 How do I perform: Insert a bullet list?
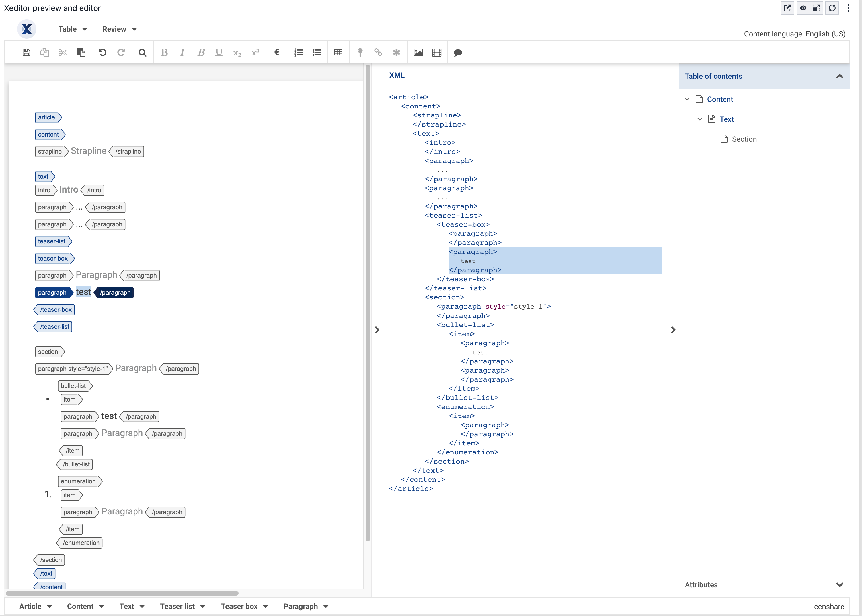click(317, 52)
